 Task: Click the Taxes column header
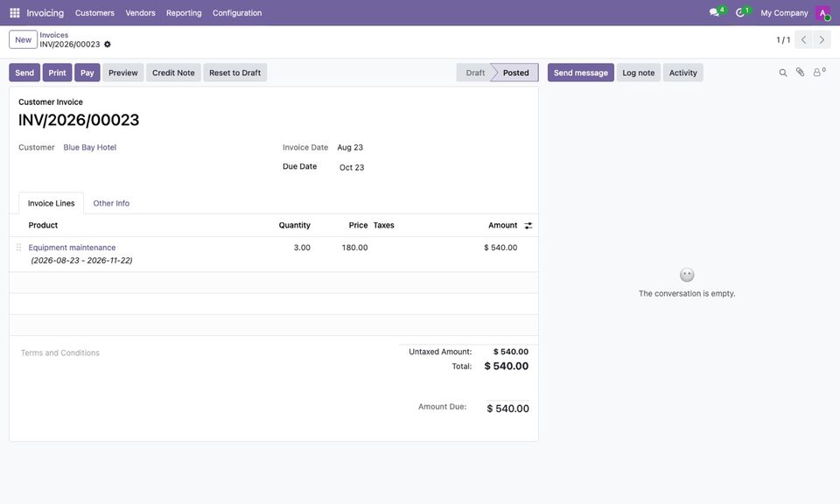coord(383,226)
